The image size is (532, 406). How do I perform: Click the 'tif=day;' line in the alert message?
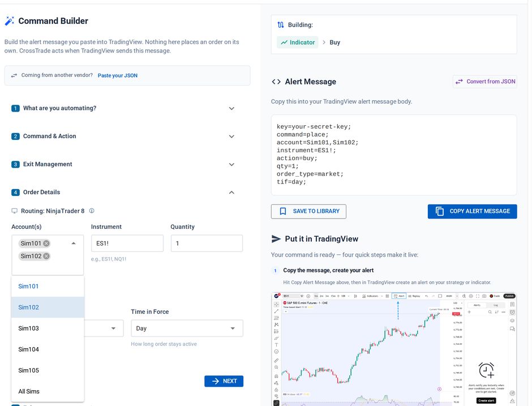coord(291,182)
